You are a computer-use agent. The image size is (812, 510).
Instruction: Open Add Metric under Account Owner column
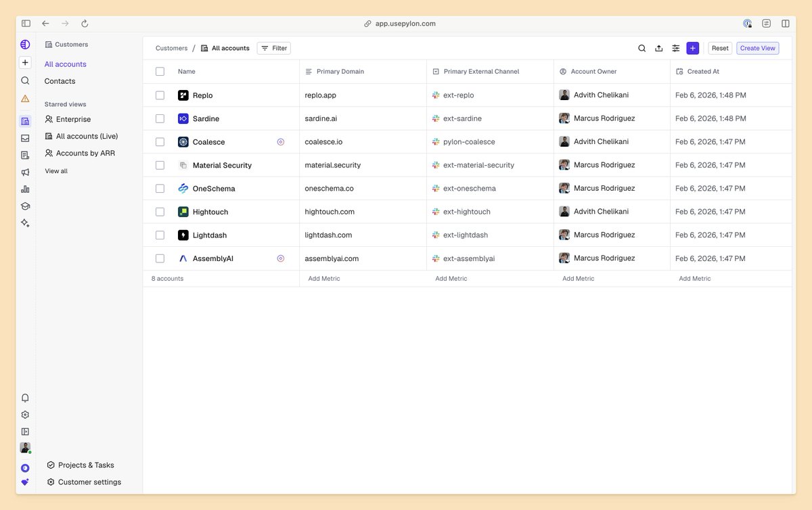click(579, 279)
